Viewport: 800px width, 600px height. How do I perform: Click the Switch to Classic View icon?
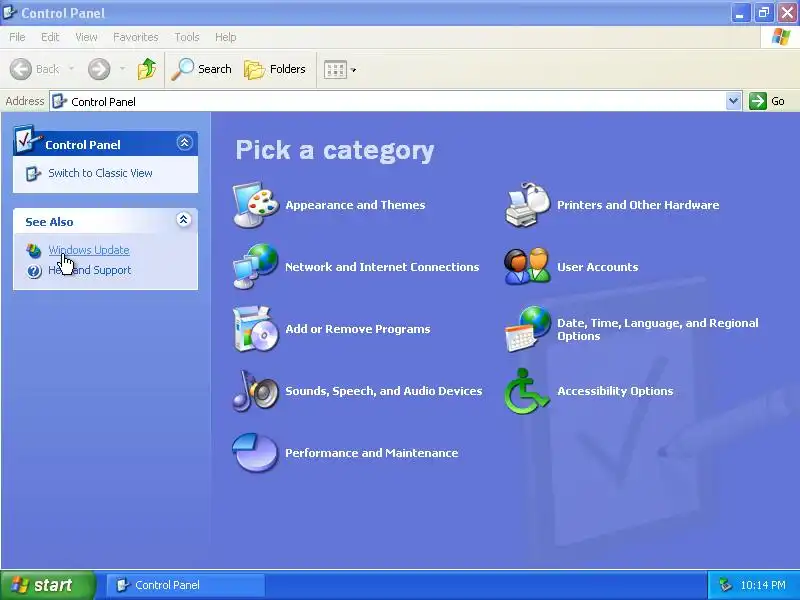coord(33,173)
